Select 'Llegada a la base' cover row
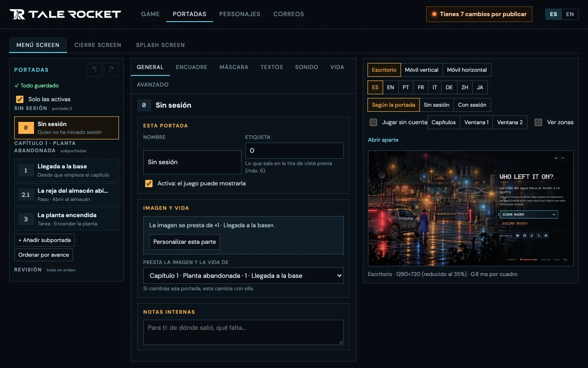The height and width of the screenshot is (368, 588). pyautogui.click(x=67, y=170)
